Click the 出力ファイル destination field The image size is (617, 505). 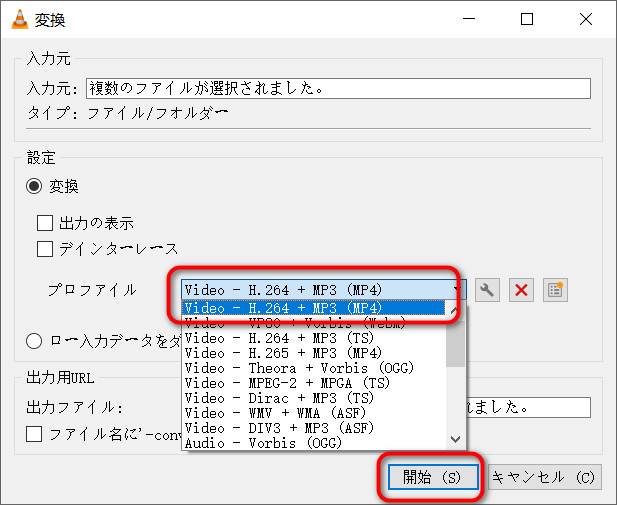[x=528, y=407]
